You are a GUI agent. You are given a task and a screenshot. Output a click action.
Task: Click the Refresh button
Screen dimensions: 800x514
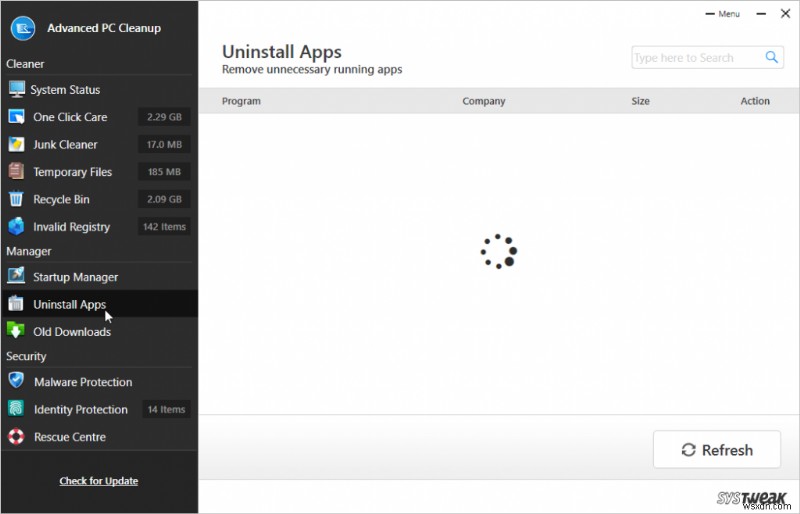tap(716, 450)
